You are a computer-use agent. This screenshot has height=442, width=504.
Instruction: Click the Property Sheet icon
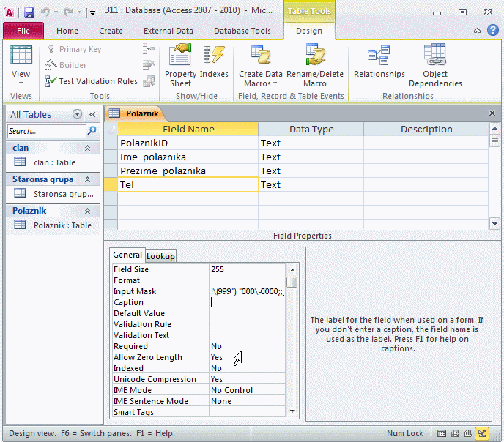(180, 65)
